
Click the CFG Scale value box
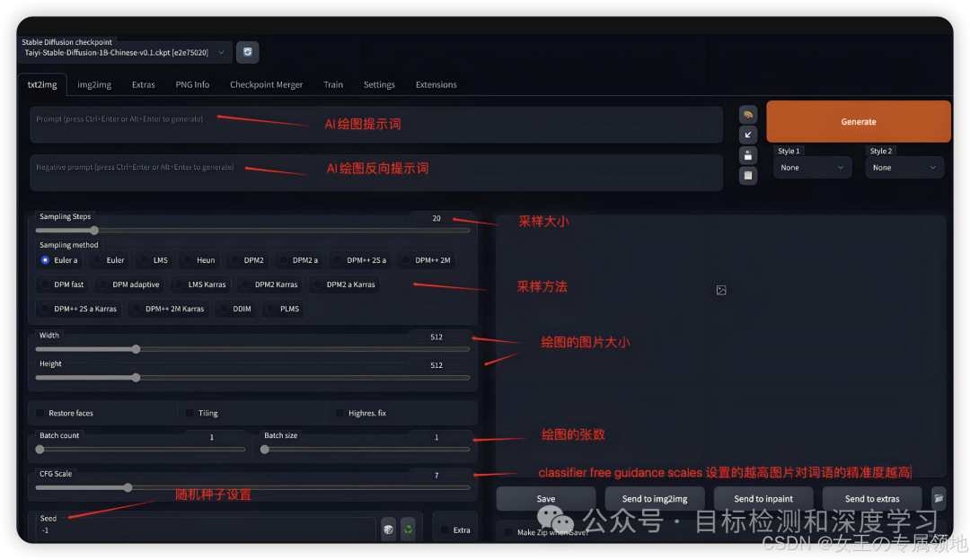(439, 476)
